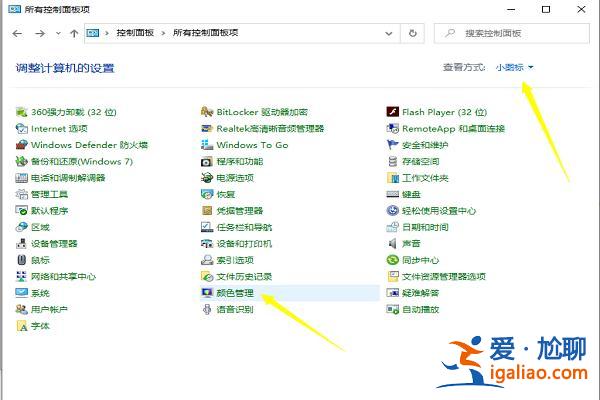The width and height of the screenshot is (600, 400).
Task: Click the 颜色管理 monitor icon
Action: 207,293
